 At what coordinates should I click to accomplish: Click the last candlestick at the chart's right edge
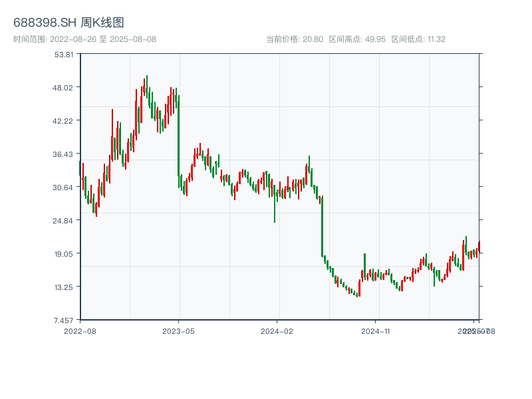[x=479, y=247]
